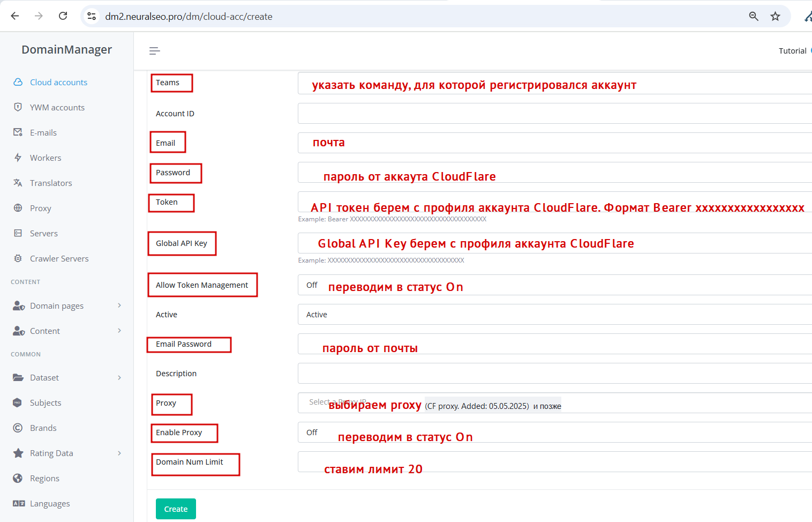This screenshot has height=522, width=812.
Task: Click the Cloud accounts cloud icon
Action: (18, 82)
